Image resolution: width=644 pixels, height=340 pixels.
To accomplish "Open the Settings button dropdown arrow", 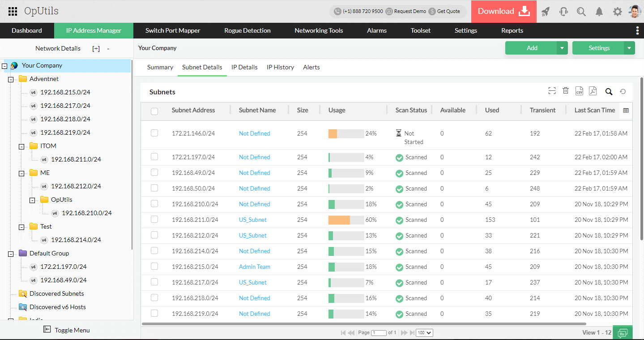I will [x=629, y=48].
